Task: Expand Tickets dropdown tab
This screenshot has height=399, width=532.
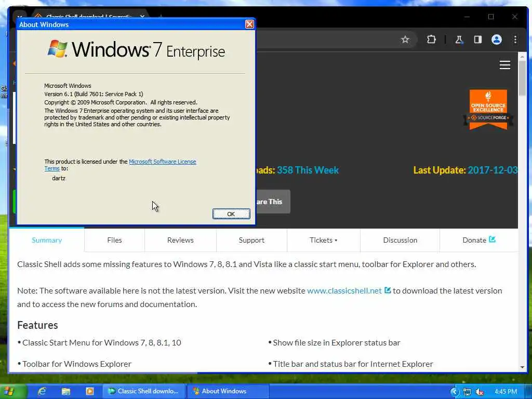Action: click(323, 240)
